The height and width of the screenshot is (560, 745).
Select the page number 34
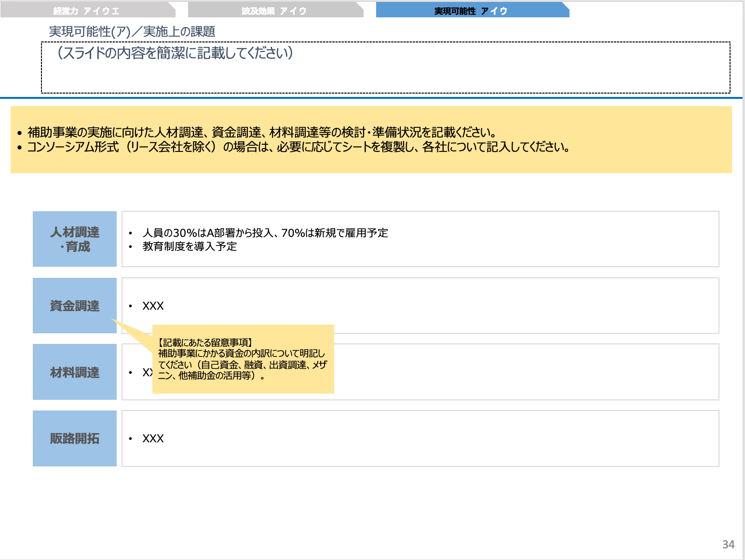(728, 545)
